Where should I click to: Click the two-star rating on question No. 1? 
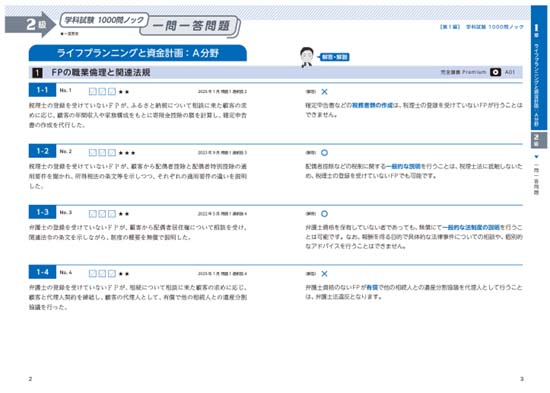pos(124,92)
